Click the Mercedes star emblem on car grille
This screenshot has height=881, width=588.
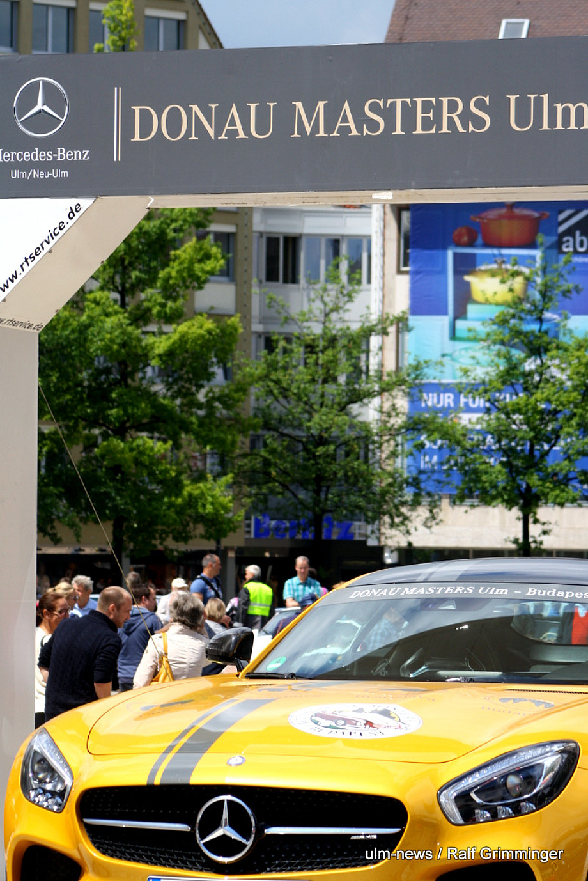point(225,829)
